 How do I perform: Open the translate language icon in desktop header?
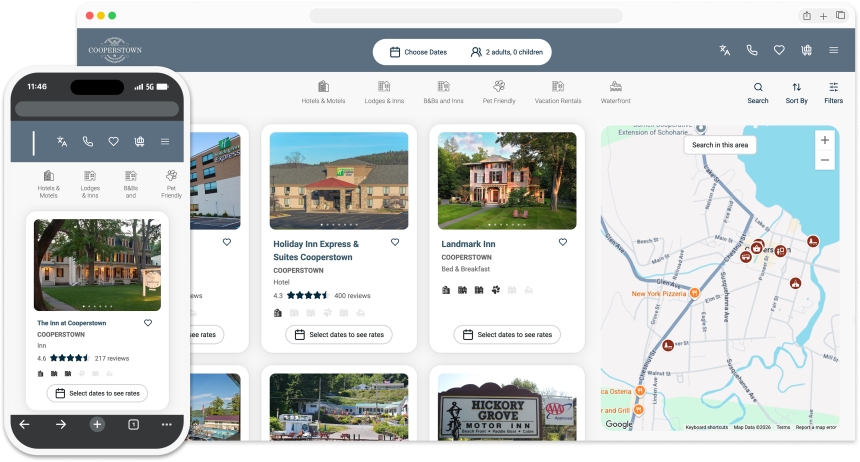(x=725, y=50)
